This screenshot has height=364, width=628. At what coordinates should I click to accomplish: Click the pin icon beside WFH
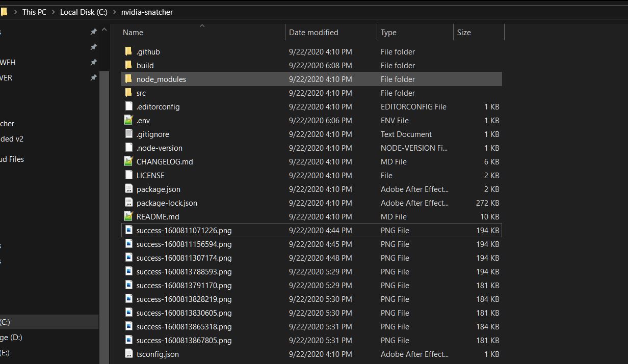pos(93,62)
